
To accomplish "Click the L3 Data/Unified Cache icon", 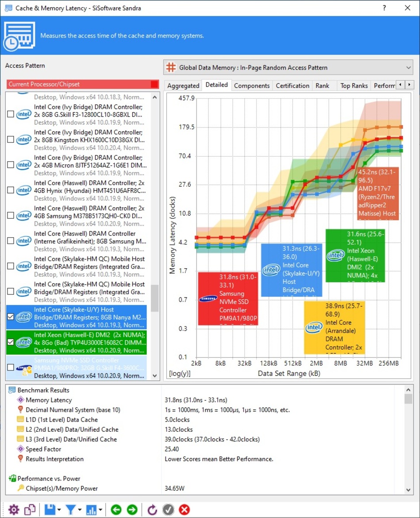I will [20, 439].
